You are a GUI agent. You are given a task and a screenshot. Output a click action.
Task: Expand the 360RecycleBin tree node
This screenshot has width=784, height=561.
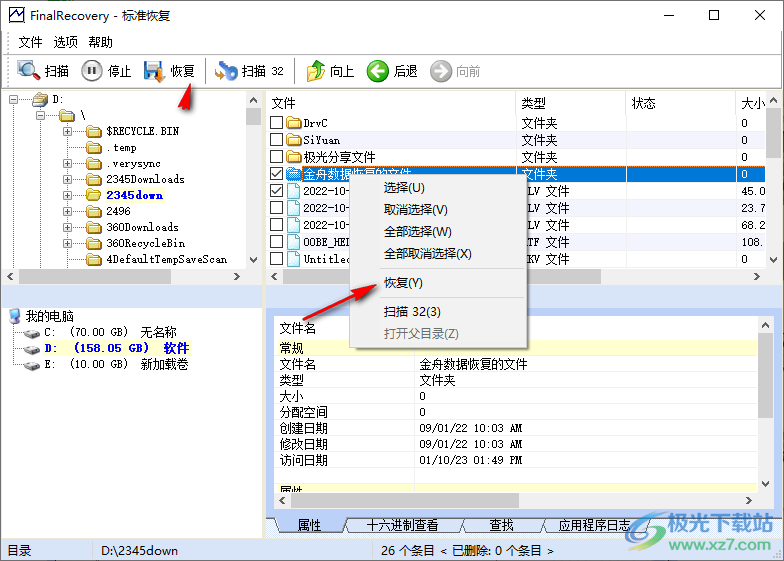click(67, 244)
